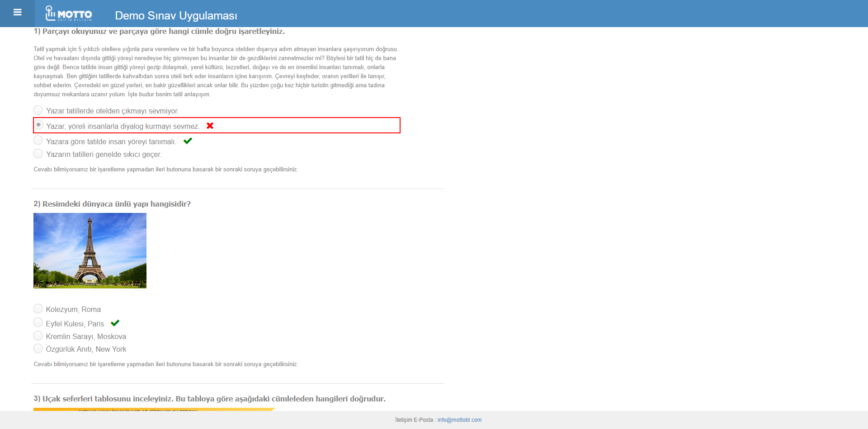The image size is (868, 429).
Task: Choose 'Yazara göre tatilde insan yöreyi tanımalı'
Action: (38, 141)
